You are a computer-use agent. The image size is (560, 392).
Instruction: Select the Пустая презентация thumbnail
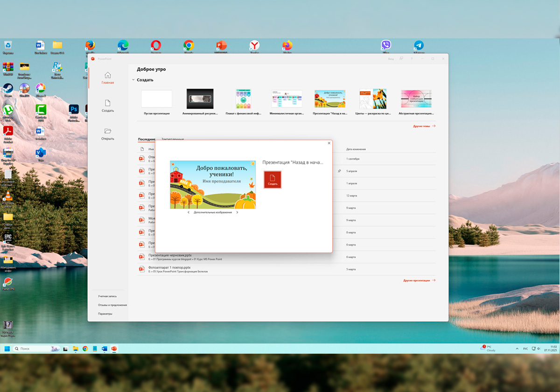[x=157, y=99]
